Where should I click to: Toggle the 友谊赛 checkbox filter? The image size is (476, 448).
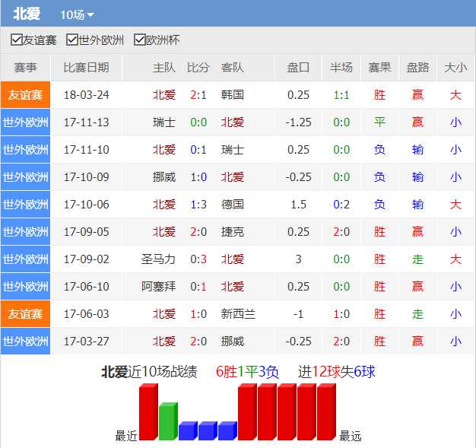(17, 40)
